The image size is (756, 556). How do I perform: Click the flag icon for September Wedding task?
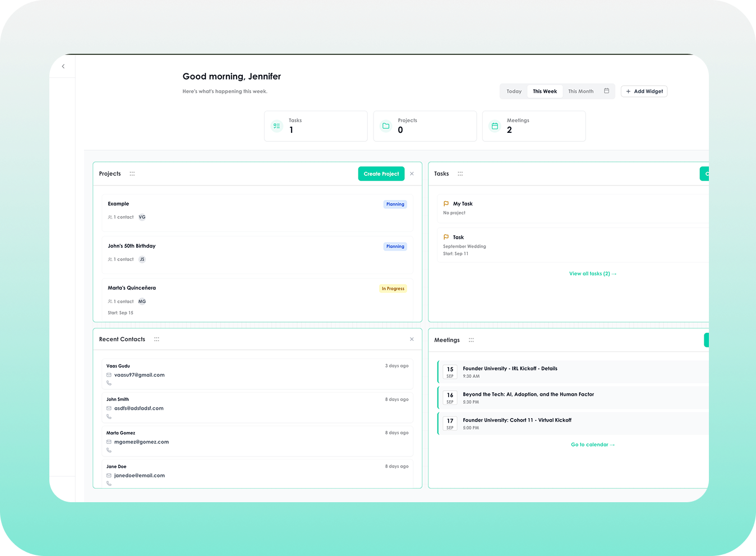[446, 237]
